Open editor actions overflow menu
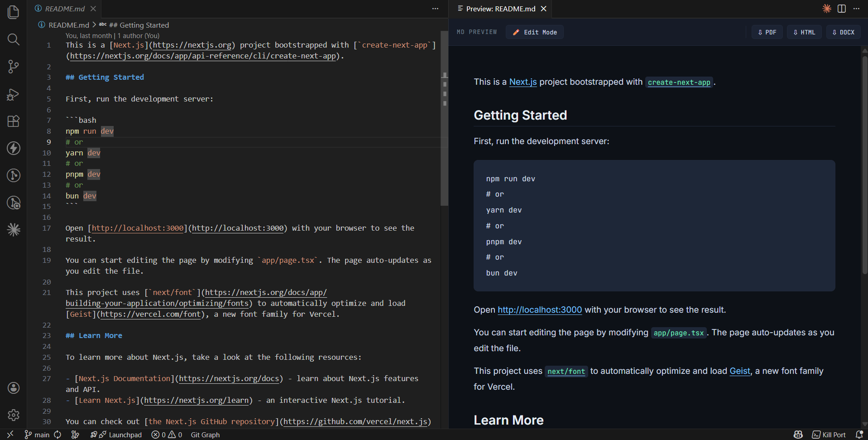Image resolution: width=868 pixels, height=440 pixels. pos(435,9)
